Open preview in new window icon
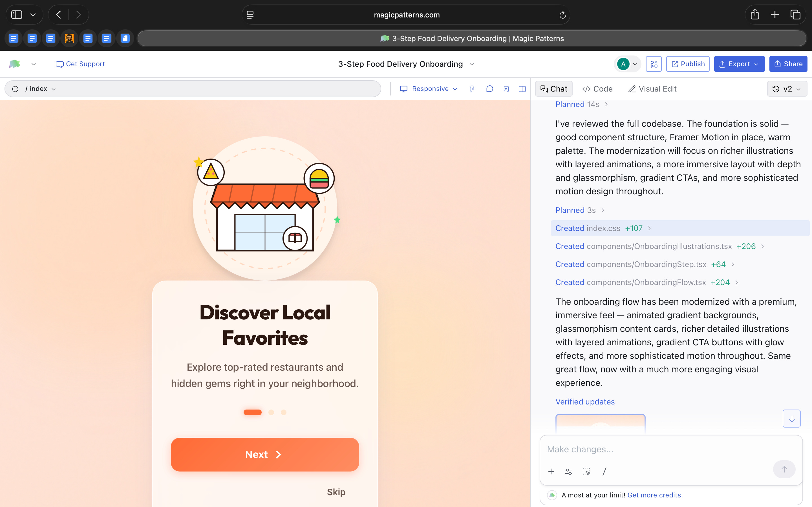 pos(506,89)
